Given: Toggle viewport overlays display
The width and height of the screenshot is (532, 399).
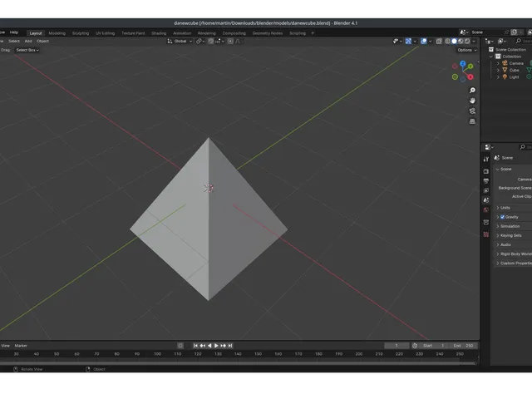Looking at the screenshot, I should (424, 41).
